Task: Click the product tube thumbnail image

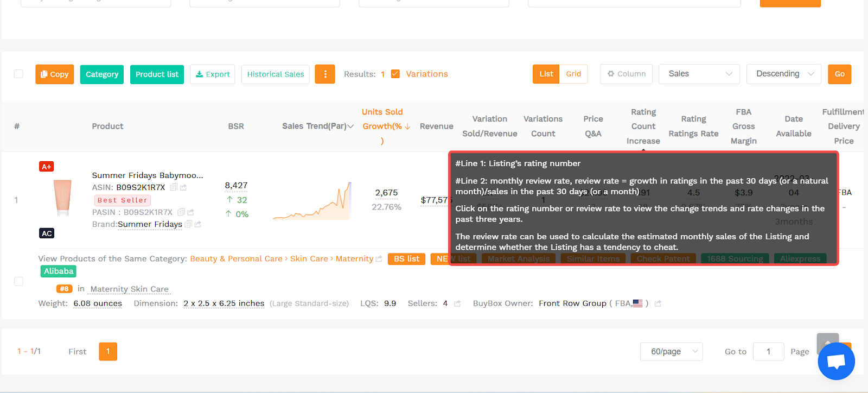Action: [63, 199]
